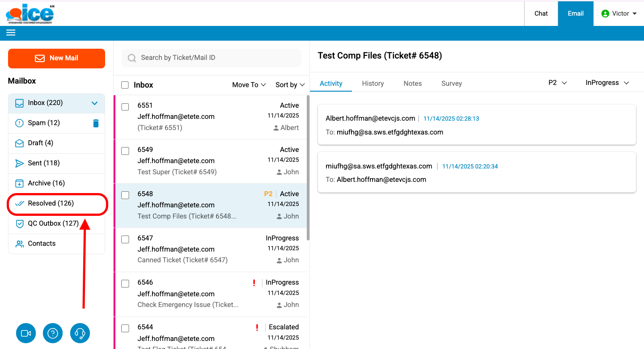
Task: Click the QC Outbox shield icon
Action: pyautogui.click(x=19, y=223)
